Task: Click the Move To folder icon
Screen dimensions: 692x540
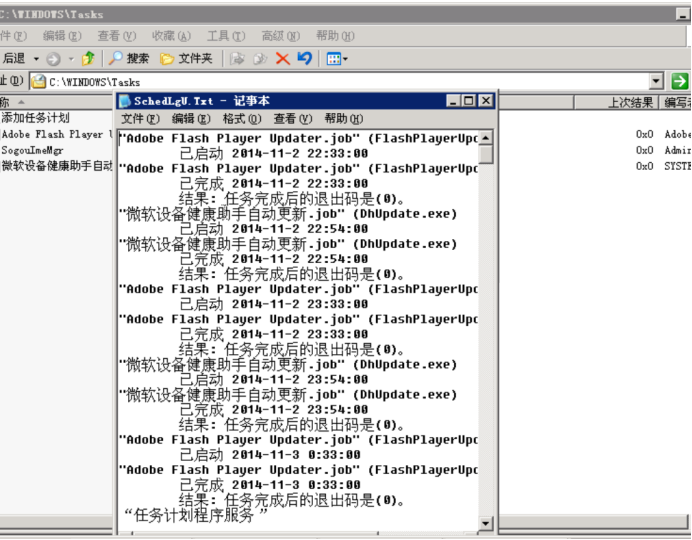Action: coord(237,58)
